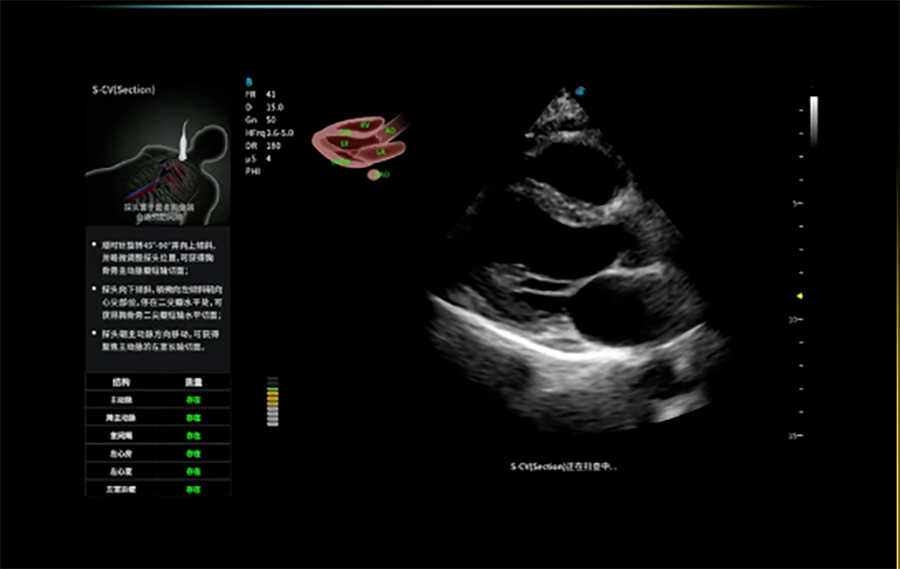Toggle green status for 左心室 row
The width and height of the screenshot is (900, 569).
pyautogui.click(x=193, y=471)
